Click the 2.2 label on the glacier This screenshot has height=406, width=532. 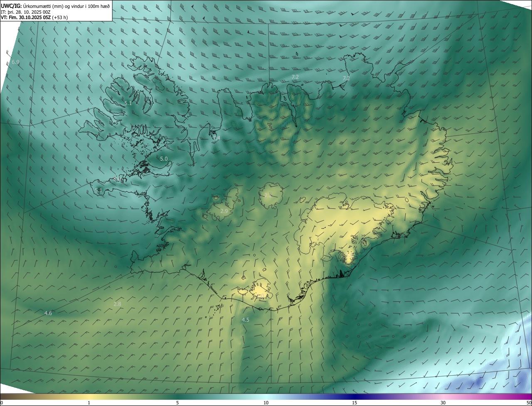[268, 194]
